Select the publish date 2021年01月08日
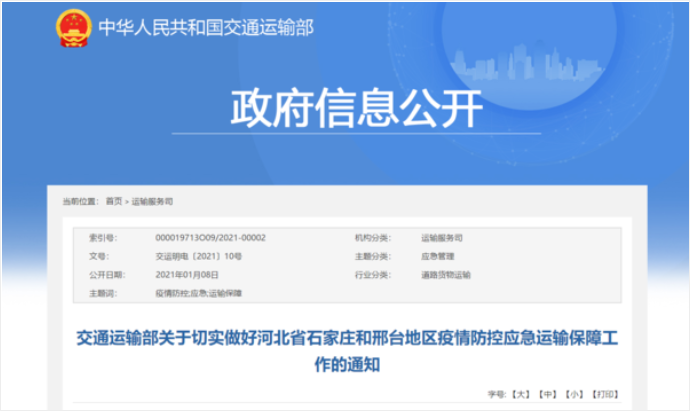 pos(187,275)
